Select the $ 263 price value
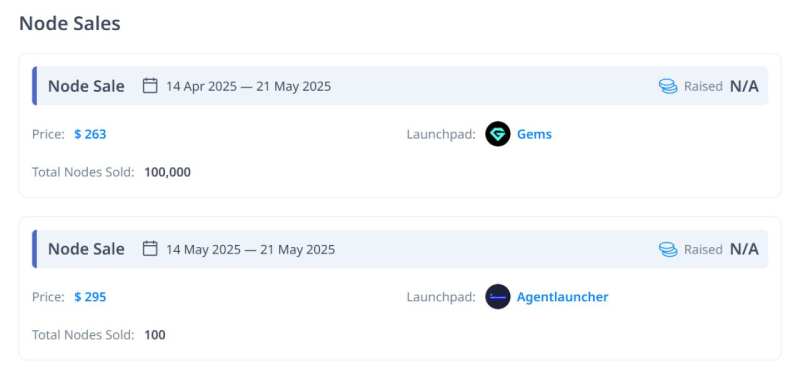The height and width of the screenshot is (372, 800). pyautogui.click(x=90, y=134)
